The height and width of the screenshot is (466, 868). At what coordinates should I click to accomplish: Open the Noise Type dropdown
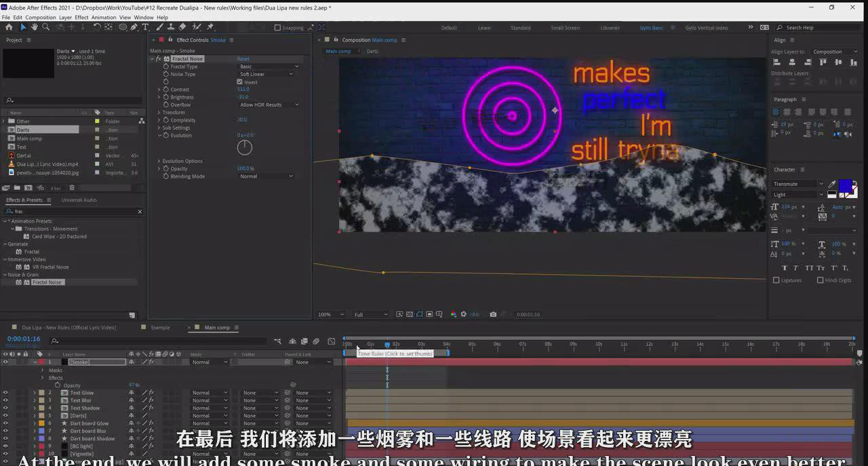tap(266, 74)
